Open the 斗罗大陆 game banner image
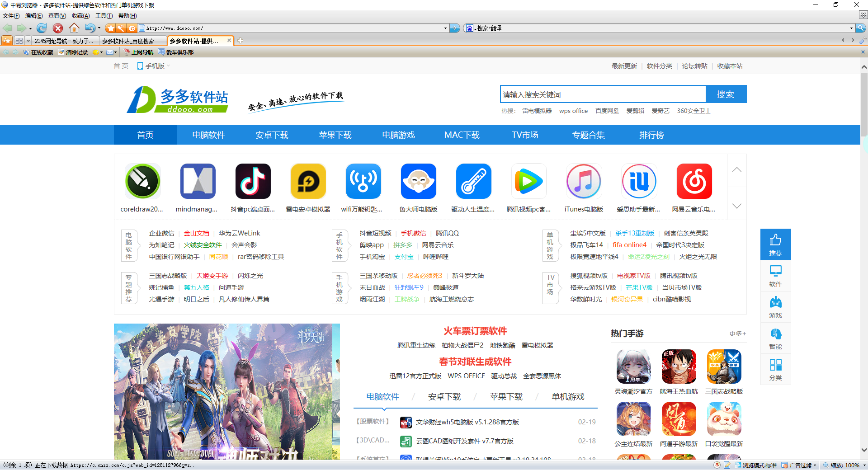 [x=227, y=391]
